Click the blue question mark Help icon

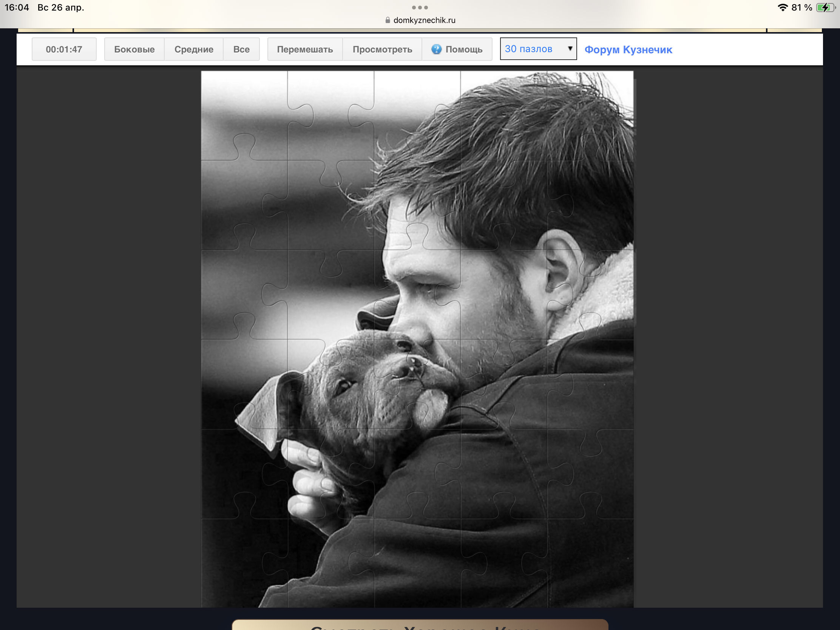tap(436, 49)
